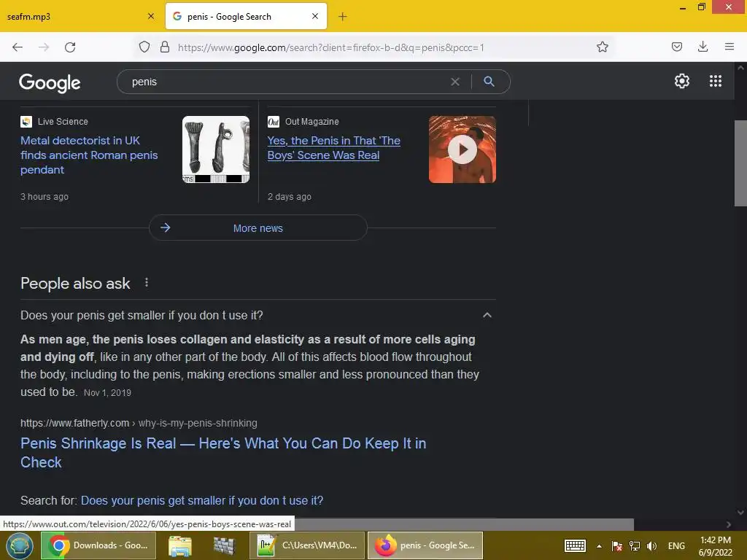Open Google quick settings gear

(682, 81)
